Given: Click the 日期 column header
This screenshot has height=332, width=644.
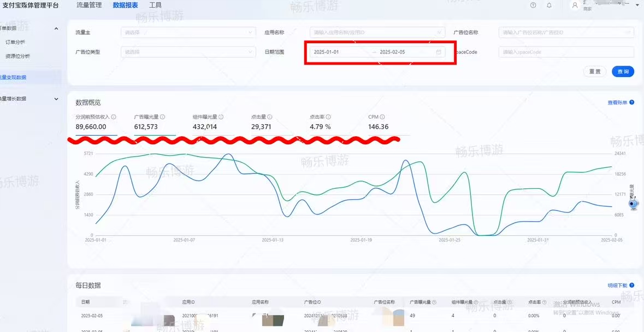Looking at the screenshot, I should click(x=85, y=302).
